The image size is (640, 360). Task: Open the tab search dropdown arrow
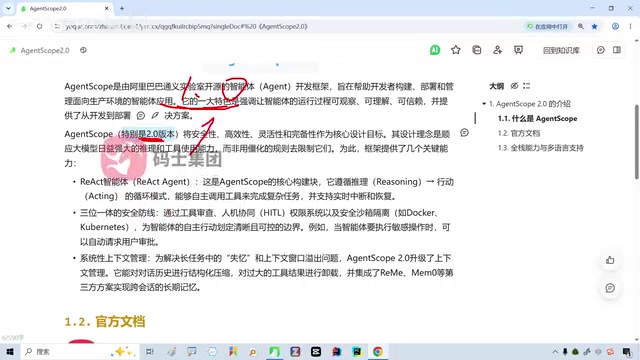pos(8,8)
